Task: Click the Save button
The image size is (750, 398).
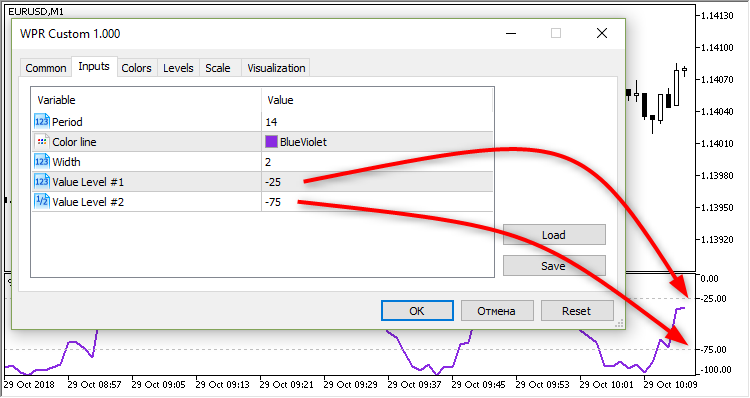Action: 554,266
